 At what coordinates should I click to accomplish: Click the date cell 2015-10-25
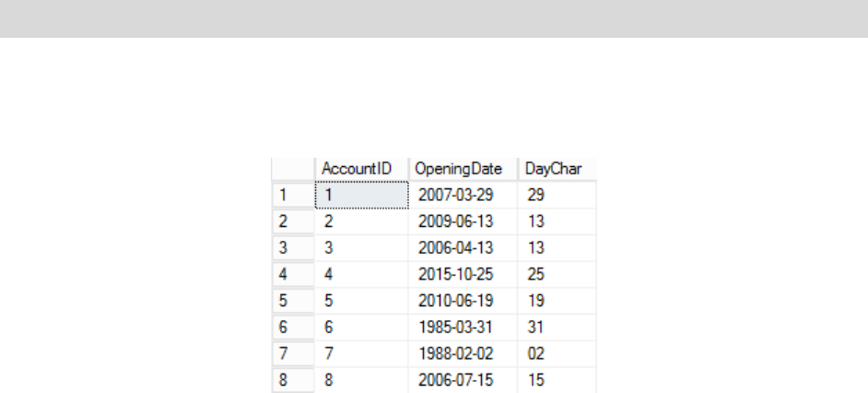click(x=460, y=274)
